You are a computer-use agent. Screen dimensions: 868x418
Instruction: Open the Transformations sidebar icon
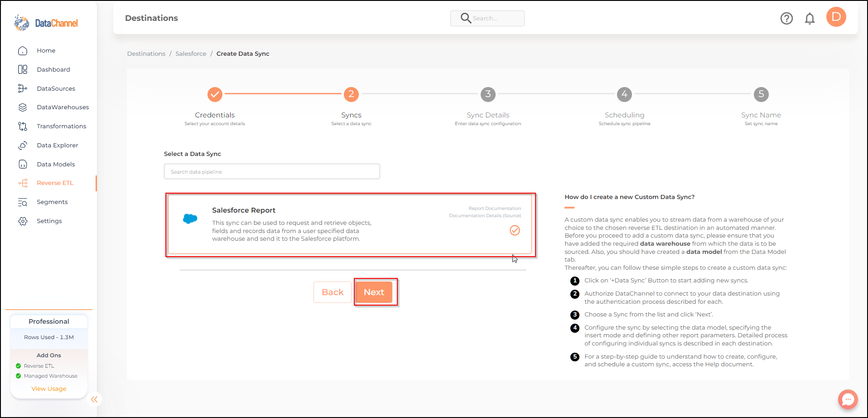point(23,126)
